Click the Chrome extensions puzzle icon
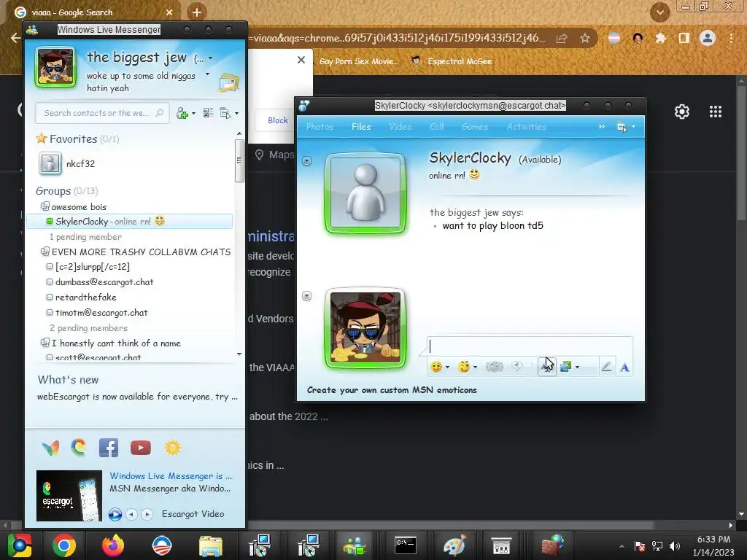The width and height of the screenshot is (747, 560). tap(660, 38)
